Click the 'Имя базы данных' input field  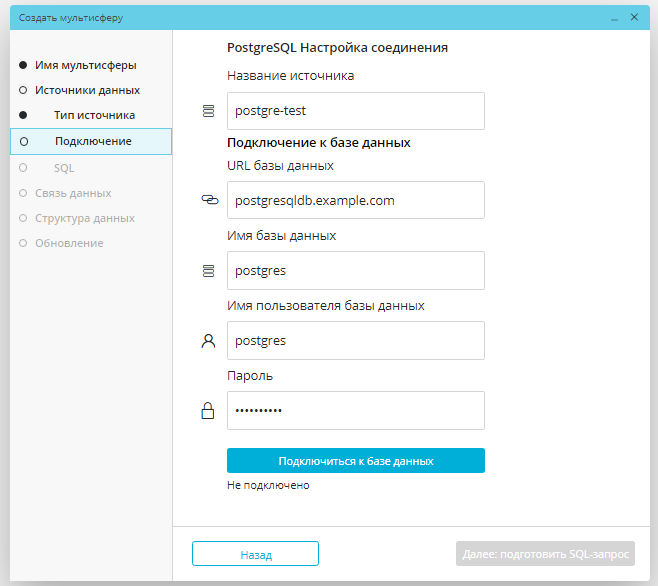(356, 270)
